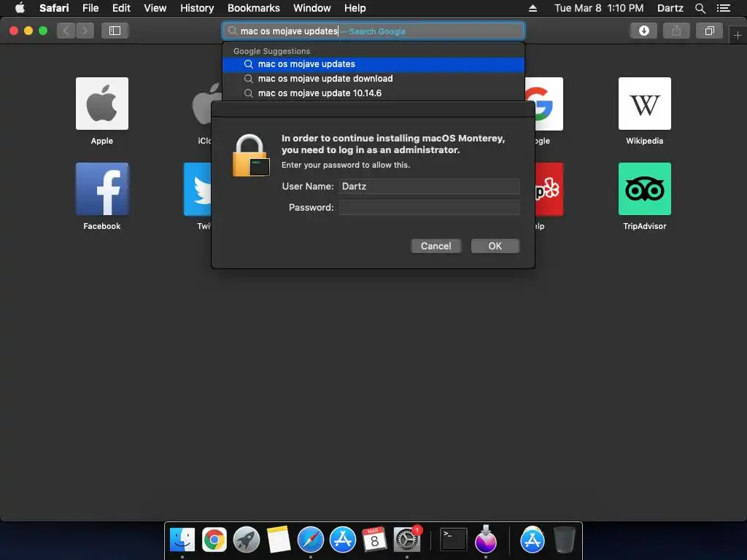Open the Edit menu

coord(121,8)
